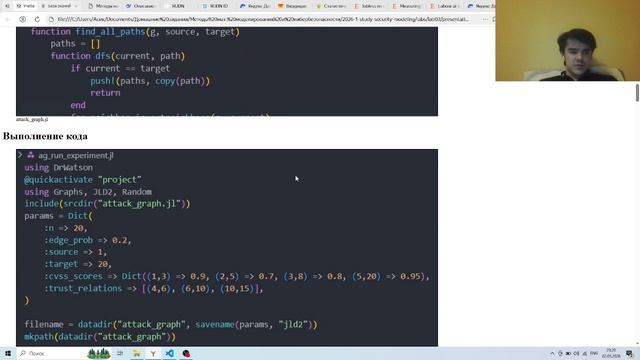
Task: Click the 'attack_graph.jl' caption under the code
Action: [x=32, y=119]
